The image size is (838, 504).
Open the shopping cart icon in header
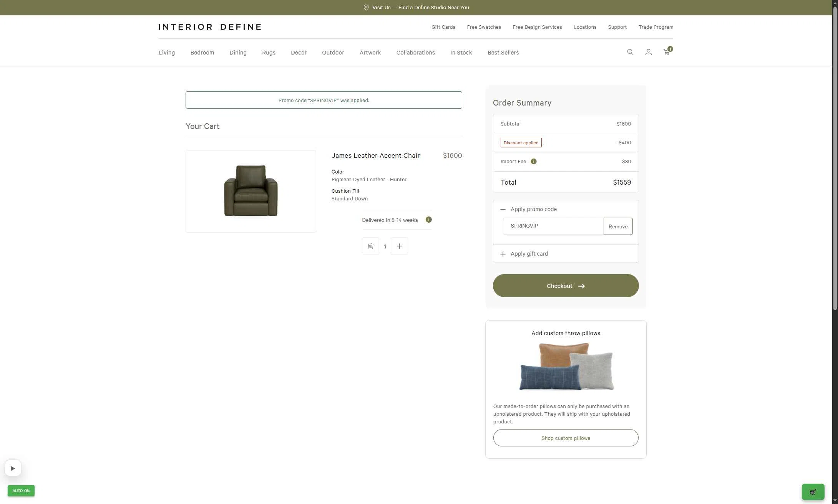coord(667,52)
